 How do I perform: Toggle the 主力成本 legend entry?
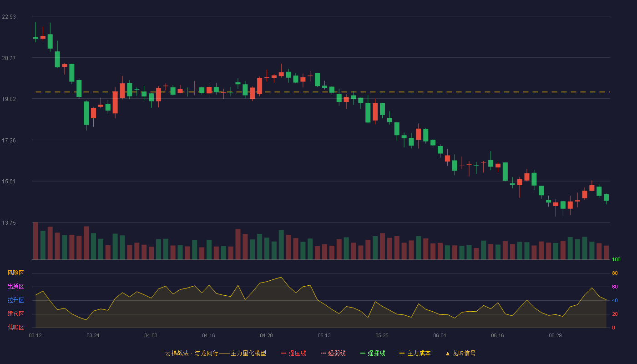click(x=415, y=353)
